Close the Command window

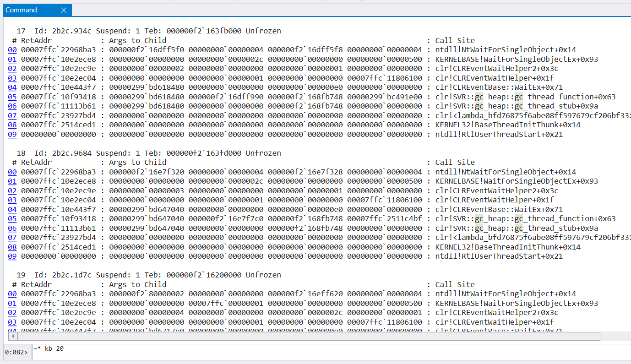tap(64, 10)
